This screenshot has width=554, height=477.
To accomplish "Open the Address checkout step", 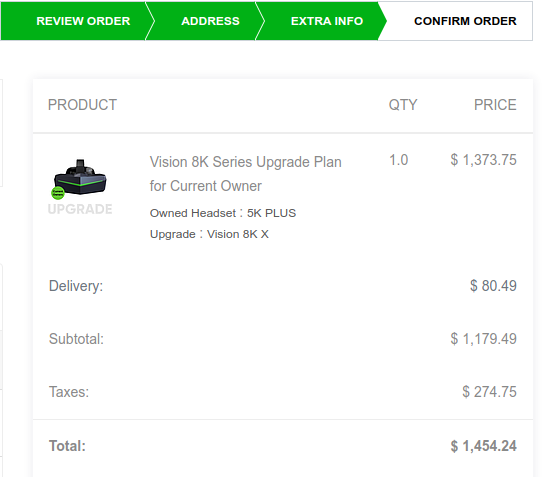I will click(210, 21).
